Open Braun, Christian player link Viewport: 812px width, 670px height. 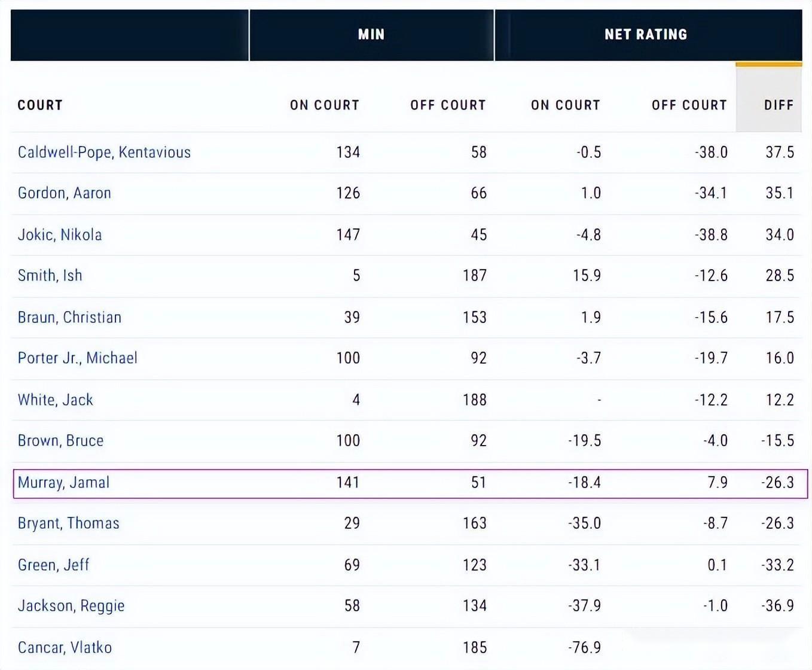[69, 317]
